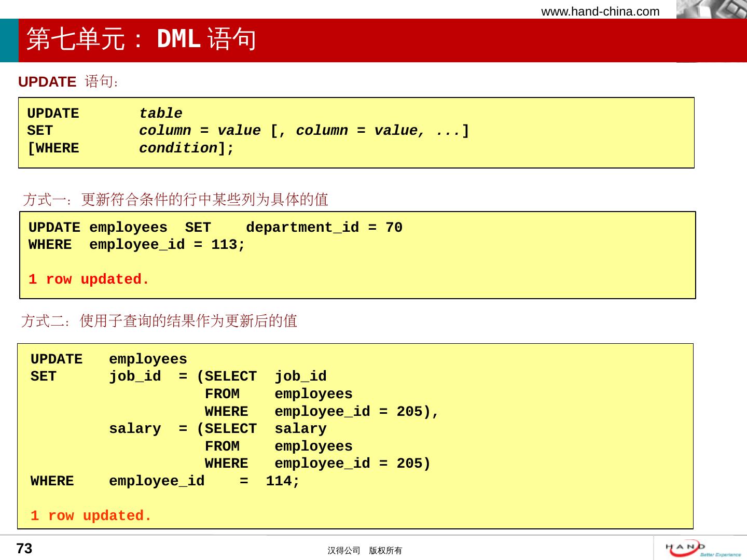This screenshot has height=560, width=747.
Task: Click the line 'WHERE employee_id = 205),'
Action: tap(322, 412)
